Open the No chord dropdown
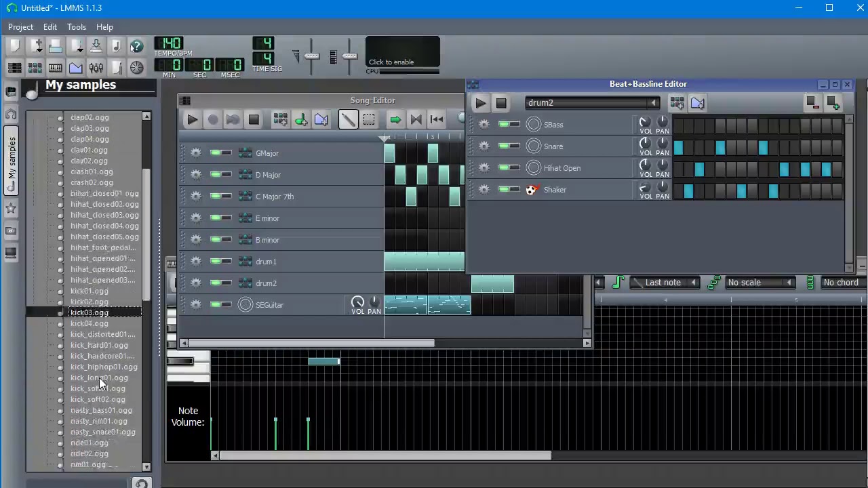The height and width of the screenshot is (488, 868). pos(844,283)
